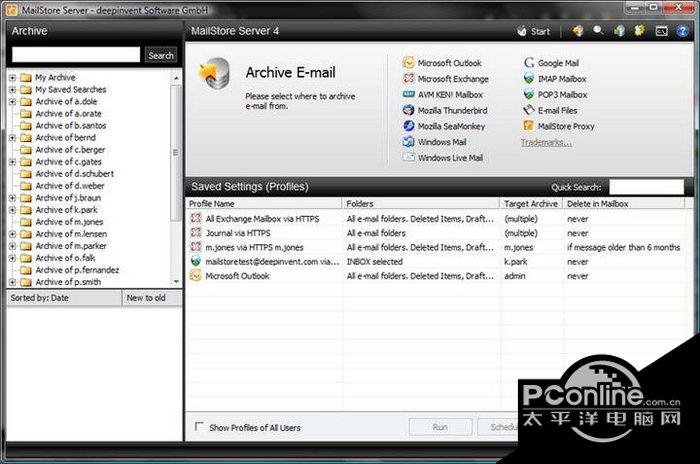Click the Archive E-mail toolbar icon
Viewport: 700px width, 464px height.
(x=578, y=31)
